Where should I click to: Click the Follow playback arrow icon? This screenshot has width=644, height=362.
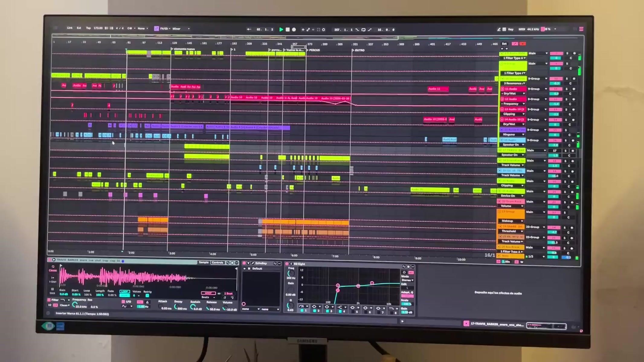click(x=249, y=29)
